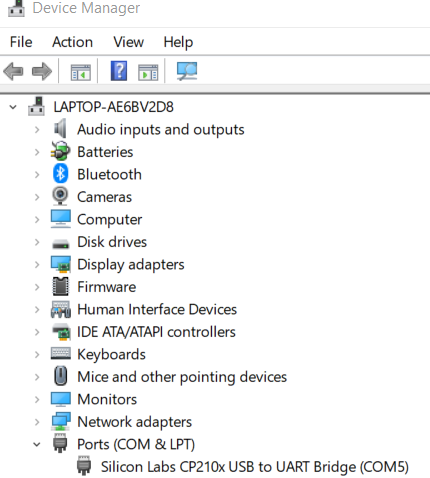Image resolution: width=430 pixels, height=478 pixels.
Task: Click the Ports (COM & LPT) connector icon
Action: pyautogui.click(x=60, y=443)
